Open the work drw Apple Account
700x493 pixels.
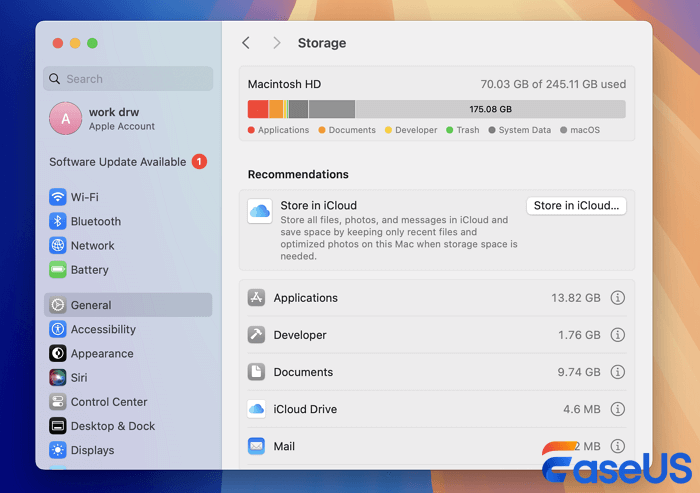coord(121,119)
